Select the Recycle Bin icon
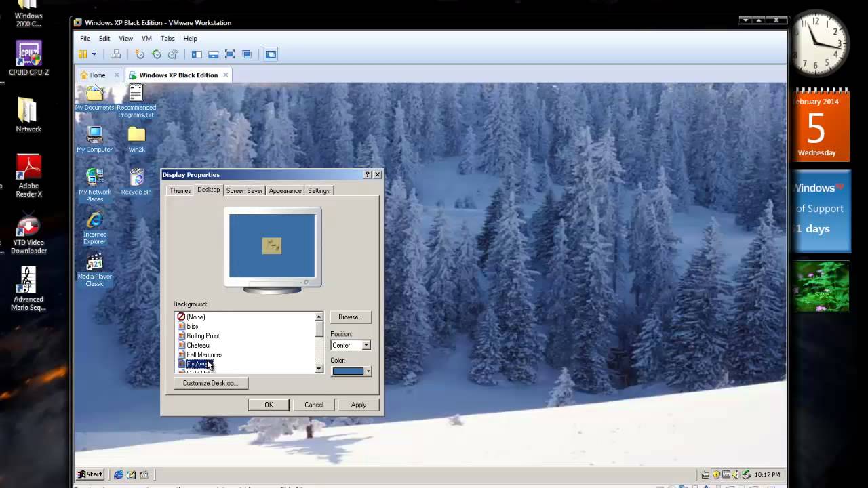868x488 pixels. (136, 182)
